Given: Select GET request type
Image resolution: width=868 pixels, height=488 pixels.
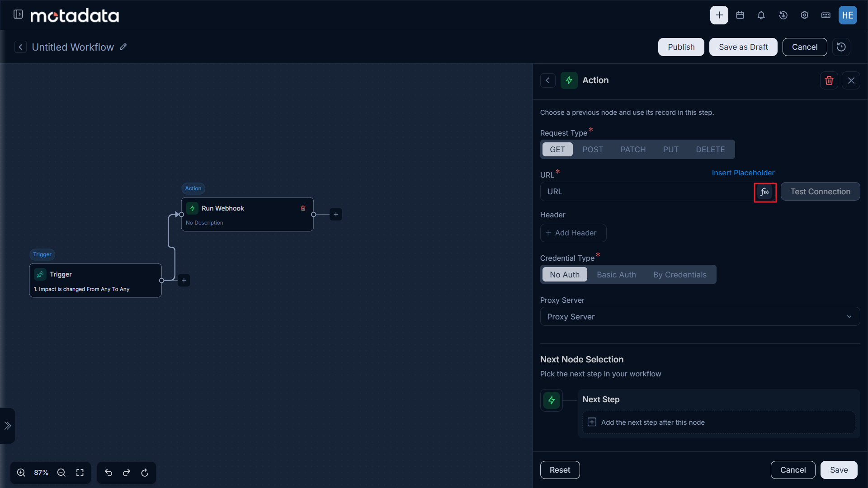Looking at the screenshot, I should [x=557, y=150].
